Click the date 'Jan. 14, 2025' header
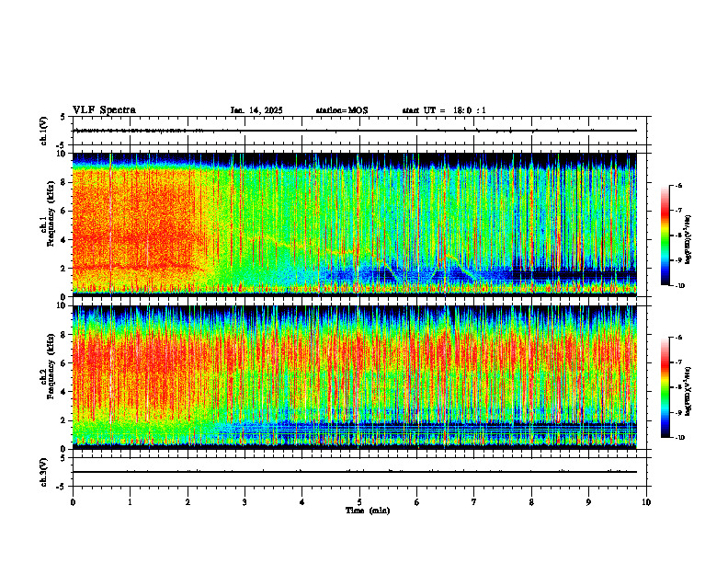The height and width of the screenshot is (563, 728). (x=256, y=110)
